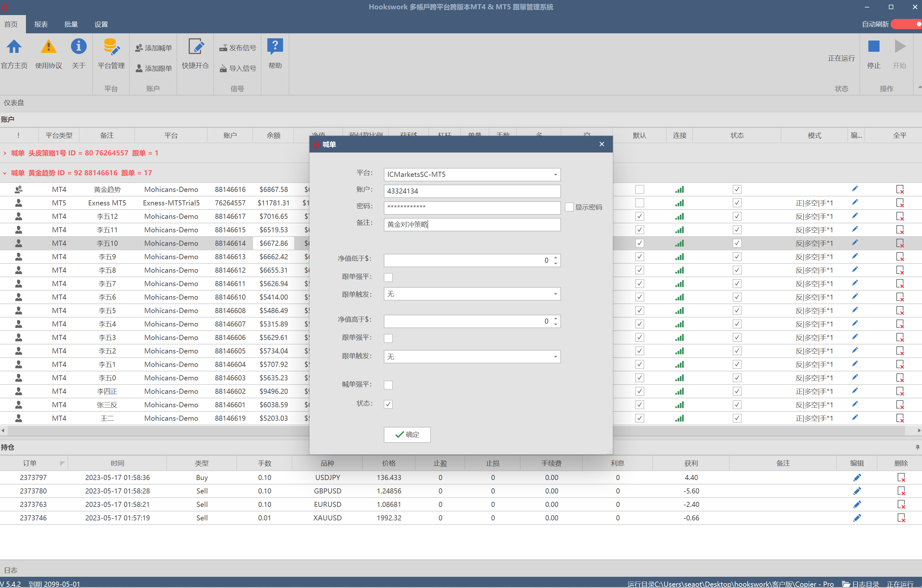Switch to the 报表 tab
922x588 pixels.
click(41, 24)
